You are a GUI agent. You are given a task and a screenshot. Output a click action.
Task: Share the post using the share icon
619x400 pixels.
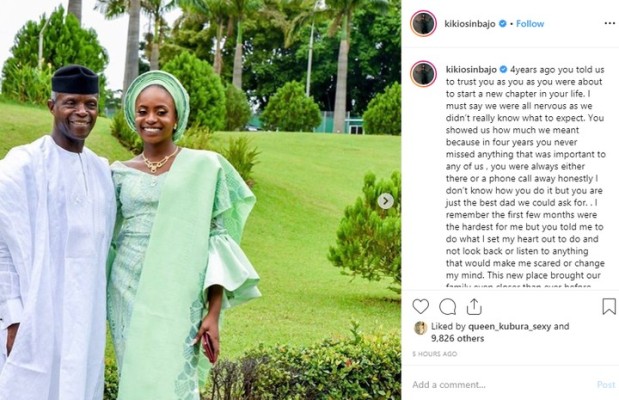click(474, 306)
